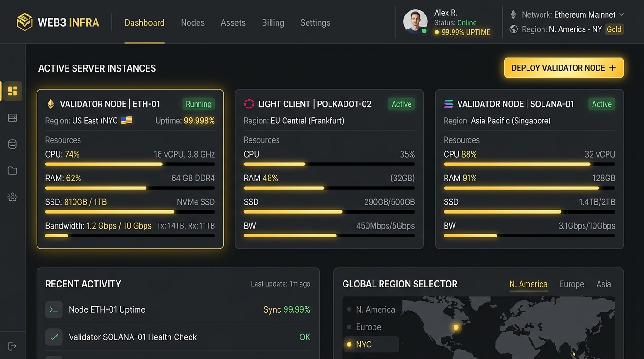Click terminal icon beside Node ETH-01 Uptime
Viewport: 644px width, 359px height.
(x=54, y=309)
